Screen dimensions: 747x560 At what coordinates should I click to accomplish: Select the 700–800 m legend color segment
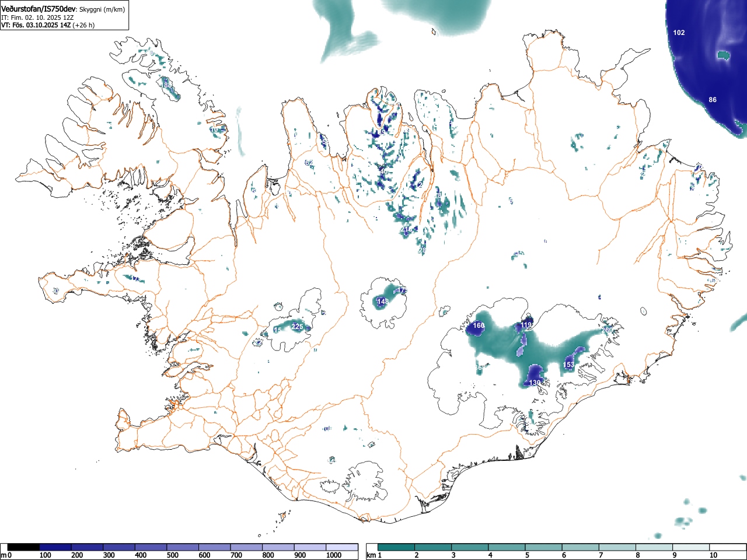(x=246, y=547)
